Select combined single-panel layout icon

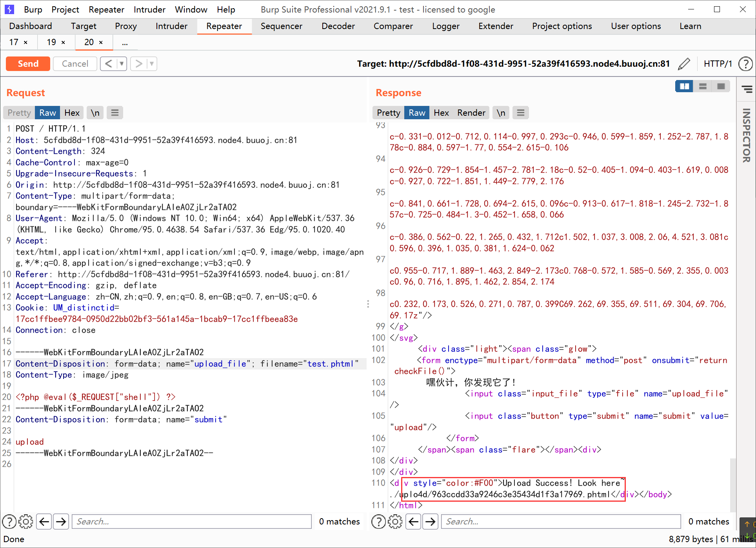[721, 86]
